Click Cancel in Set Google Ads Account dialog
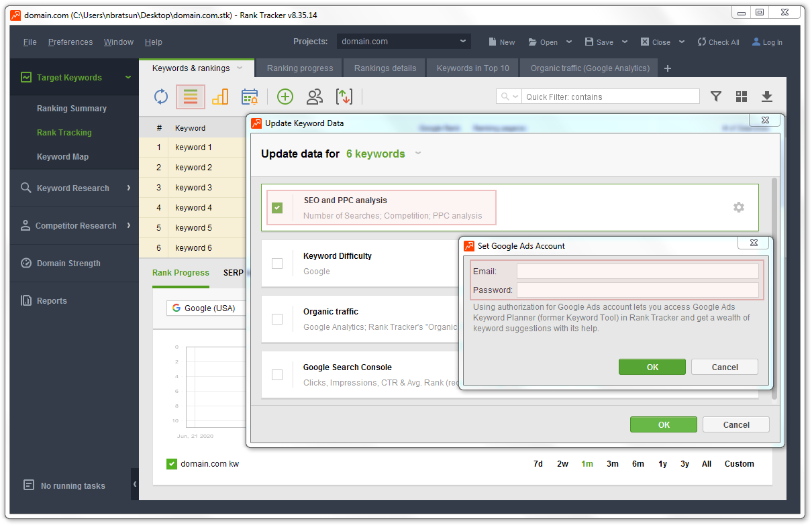The image size is (812, 525). [x=725, y=367]
